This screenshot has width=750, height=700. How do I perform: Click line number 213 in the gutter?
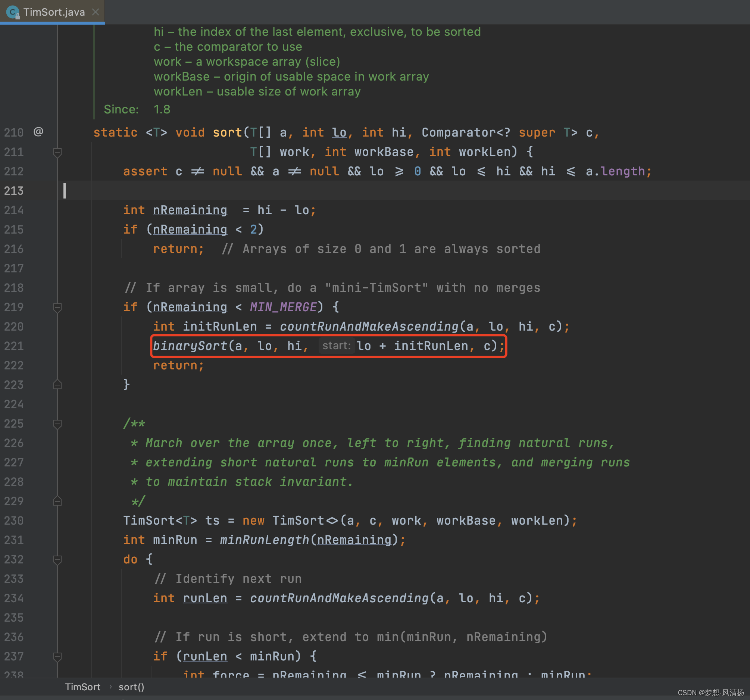[14, 191]
